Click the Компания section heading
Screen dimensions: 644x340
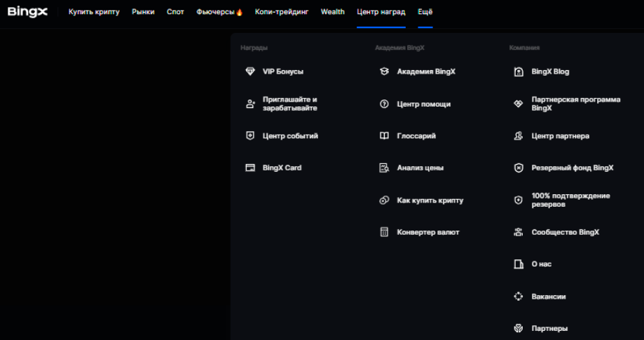524,48
